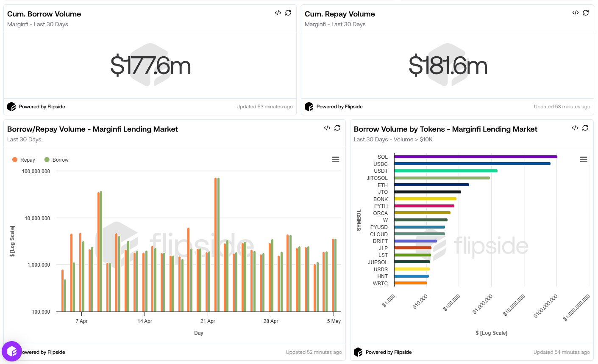This screenshot has width=598, height=364.
Task: Open Borrow Volume by Tokens chart menu
Action: (584, 160)
